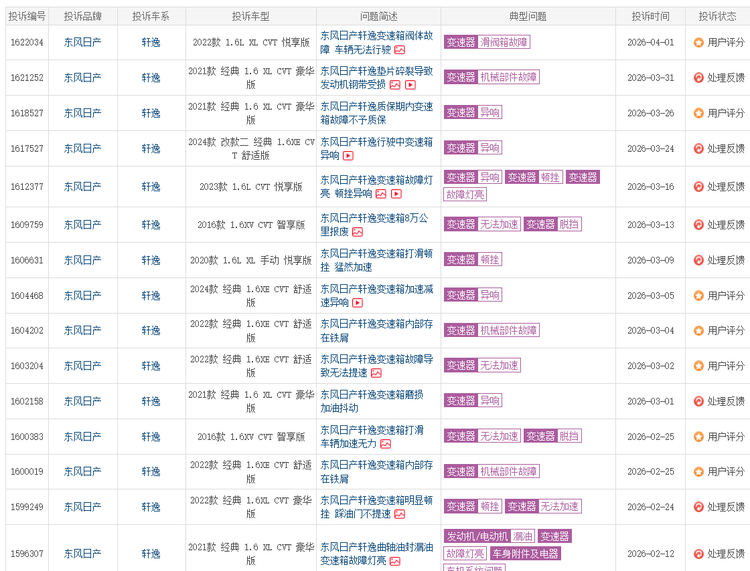Click the orange star icon for complaint 1622034
750x571 pixels.
click(698, 43)
